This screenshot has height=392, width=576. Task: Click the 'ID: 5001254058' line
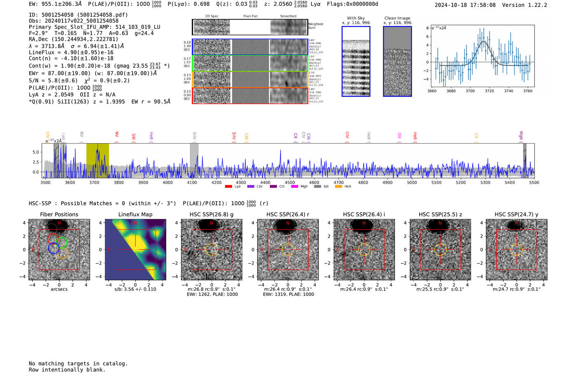(78, 15)
